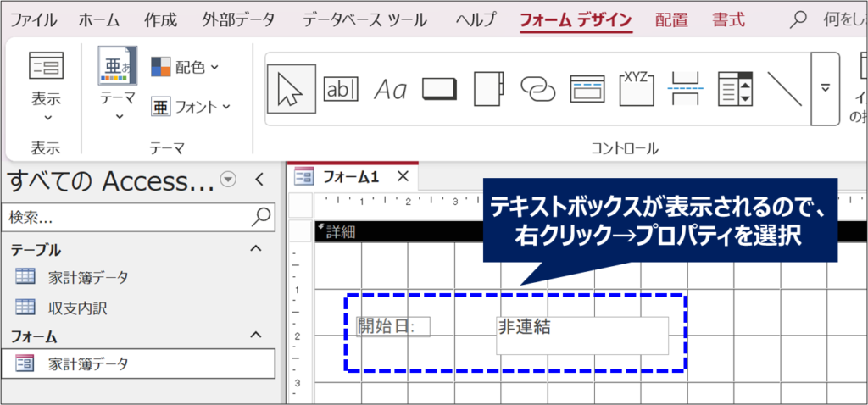
Task: Insert a Page Break control
Action: pos(685,88)
